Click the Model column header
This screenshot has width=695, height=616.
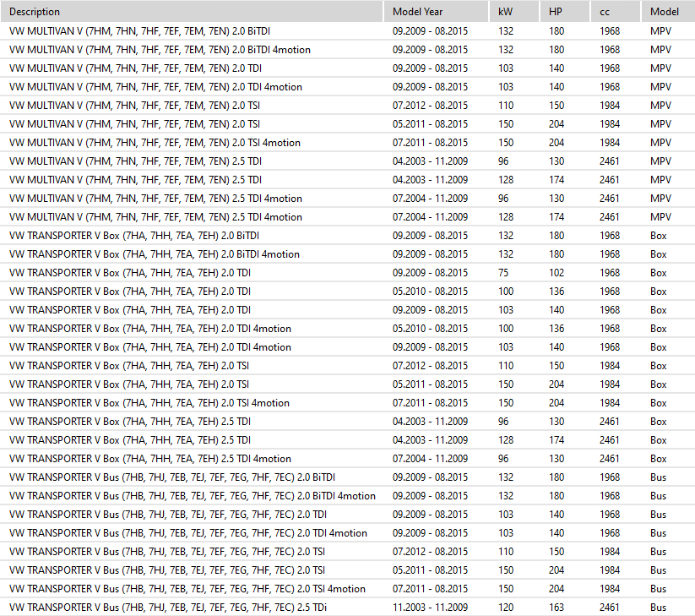pyautogui.click(x=668, y=12)
